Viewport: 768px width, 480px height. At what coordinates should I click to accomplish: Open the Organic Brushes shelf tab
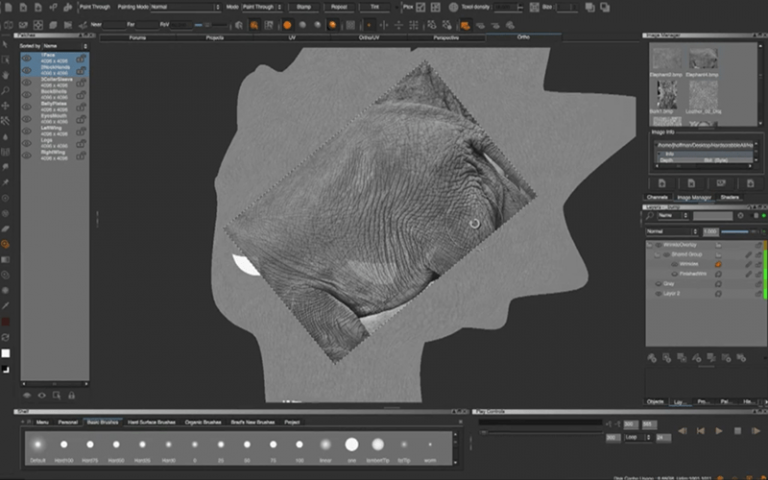point(203,422)
